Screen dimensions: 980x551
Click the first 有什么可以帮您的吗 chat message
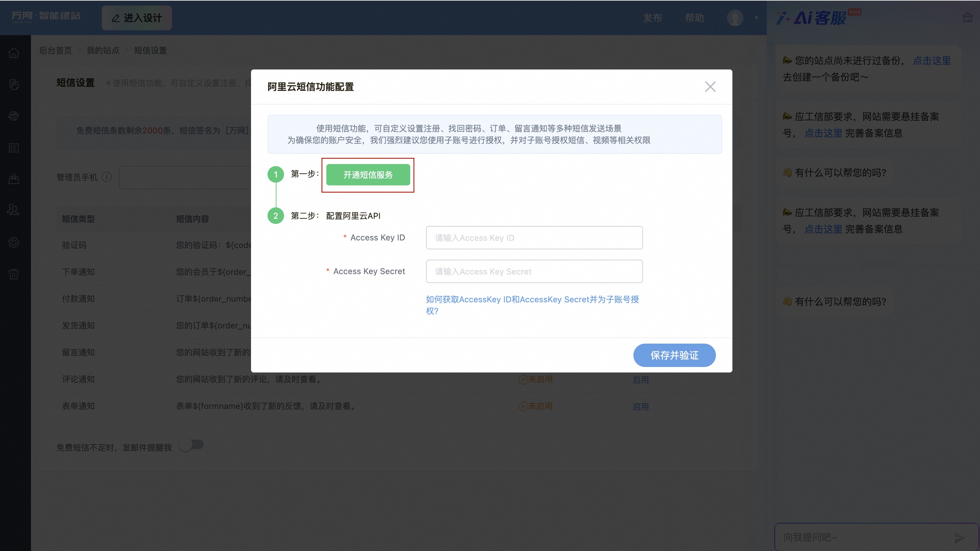pyautogui.click(x=835, y=173)
